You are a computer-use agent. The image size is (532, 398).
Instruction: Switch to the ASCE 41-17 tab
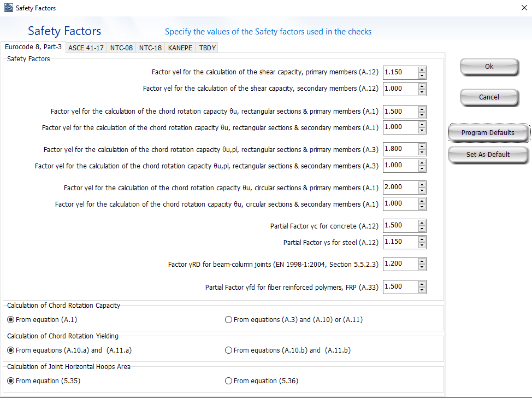click(86, 48)
